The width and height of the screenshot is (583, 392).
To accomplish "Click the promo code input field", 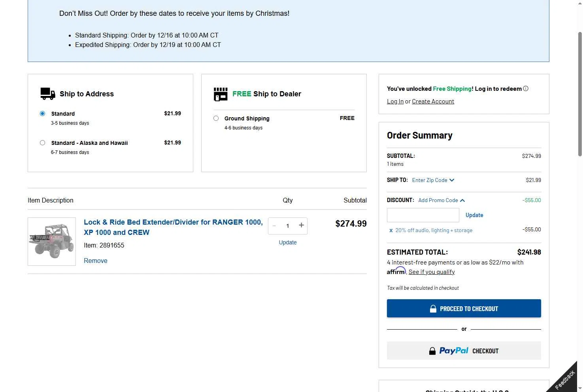I will (423, 215).
